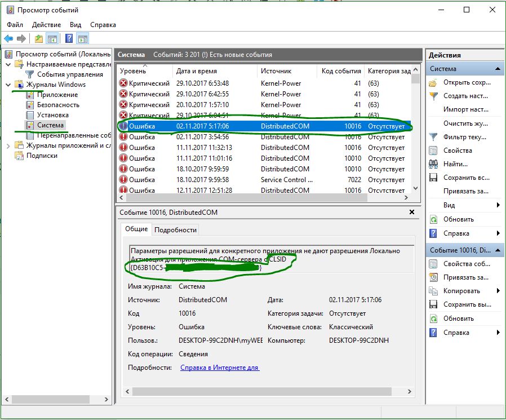Open the Копировать submenu arrow
506x420 pixels.
[x=498, y=291]
